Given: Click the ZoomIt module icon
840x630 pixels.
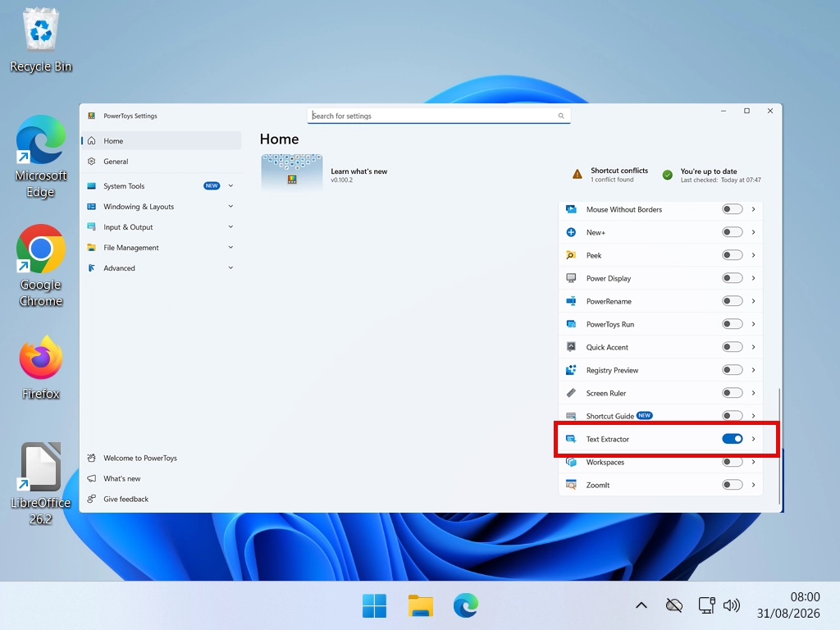Looking at the screenshot, I should [x=571, y=485].
